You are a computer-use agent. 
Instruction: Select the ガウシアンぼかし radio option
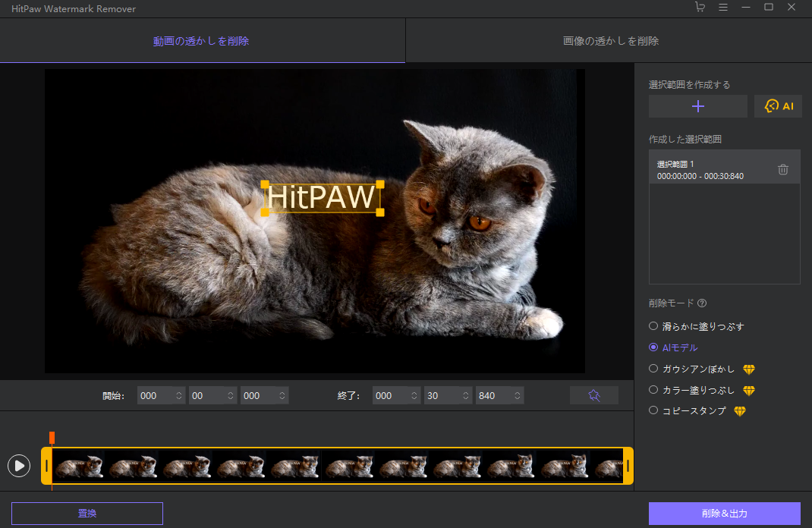[x=653, y=369]
